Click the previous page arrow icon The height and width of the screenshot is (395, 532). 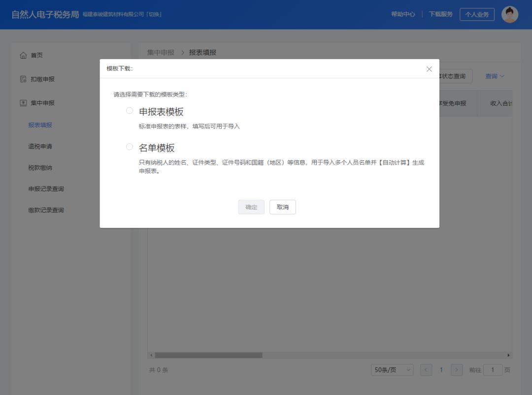click(x=426, y=369)
